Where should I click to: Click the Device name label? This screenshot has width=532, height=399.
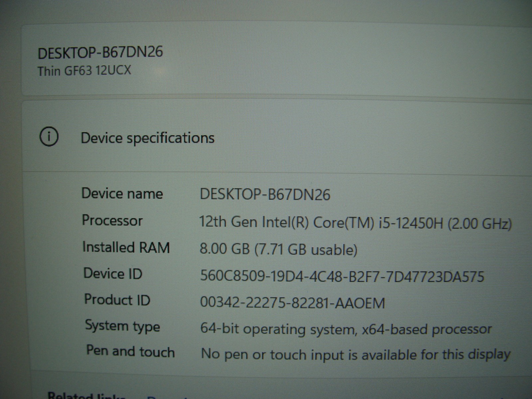(x=122, y=194)
